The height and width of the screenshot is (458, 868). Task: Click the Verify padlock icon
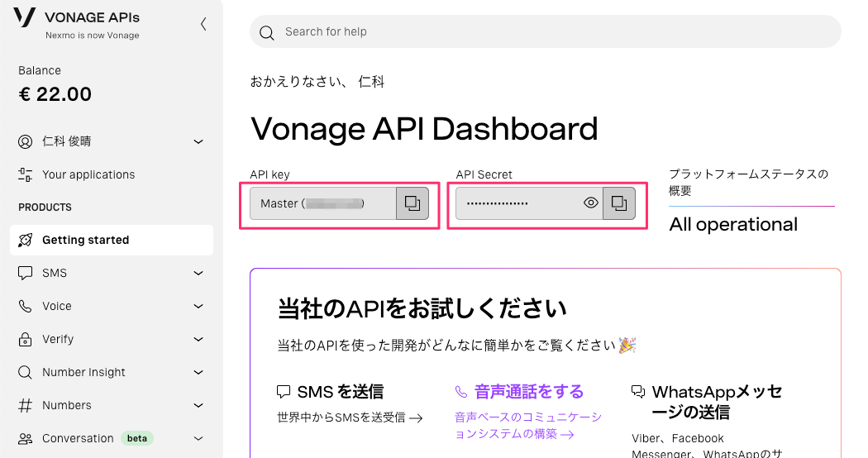click(25, 340)
